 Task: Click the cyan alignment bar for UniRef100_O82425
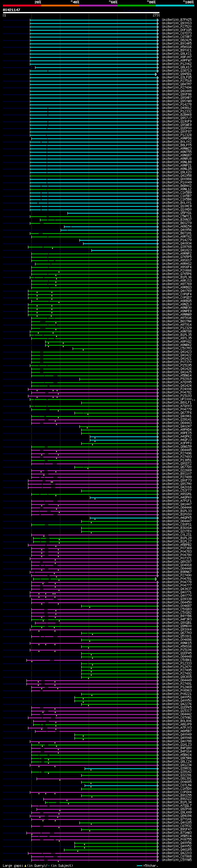click(94, 40)
